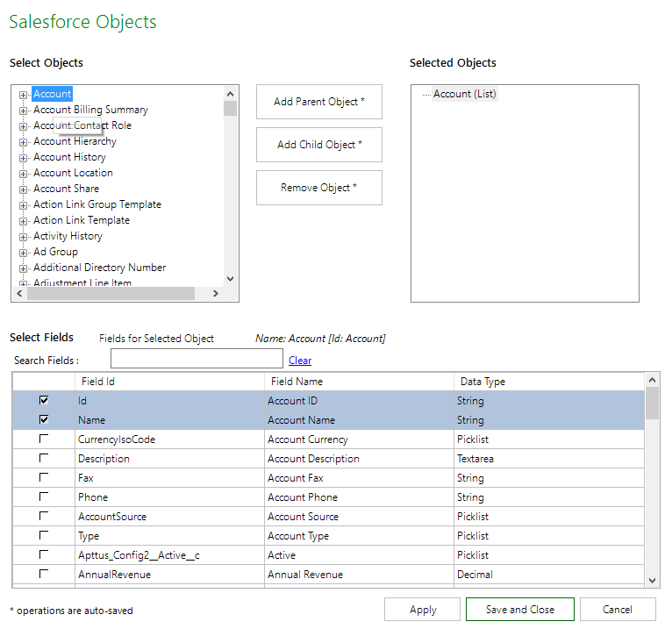This screenshot has width=672, height=636.
Task: Select Account Hierarchy object
Action: (x=75, y=141)
